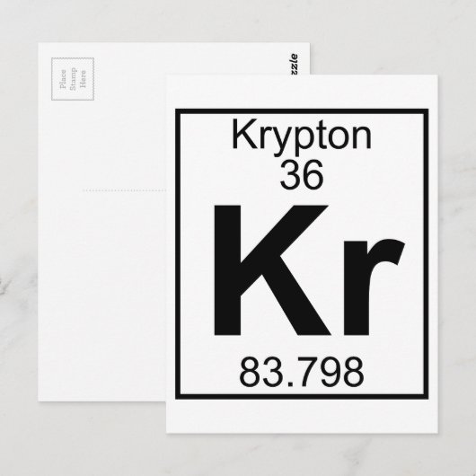Click the atomic number '36'

302,175
